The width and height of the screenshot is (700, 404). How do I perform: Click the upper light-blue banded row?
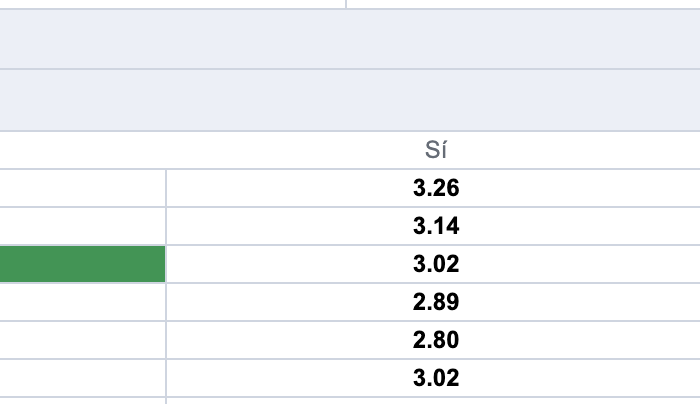click(x=350, y=39)
